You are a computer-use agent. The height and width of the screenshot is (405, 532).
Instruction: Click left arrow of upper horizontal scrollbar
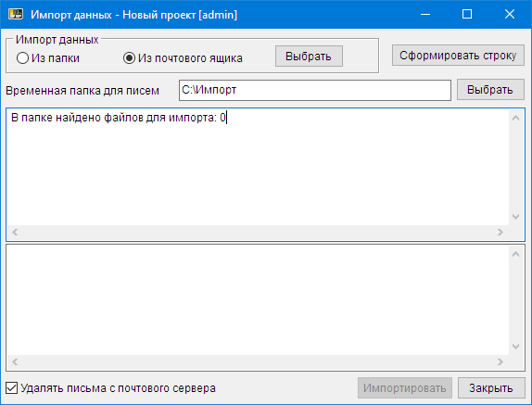15,233
